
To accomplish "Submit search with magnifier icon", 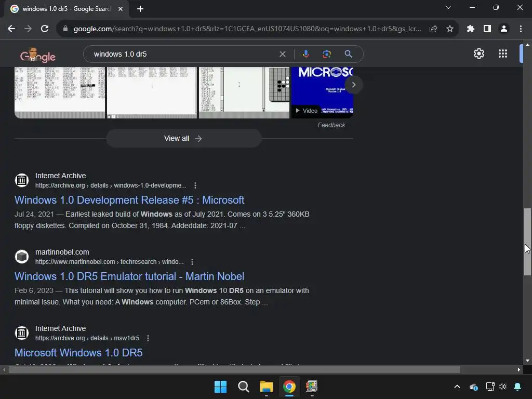I will [x=349, y=54].
